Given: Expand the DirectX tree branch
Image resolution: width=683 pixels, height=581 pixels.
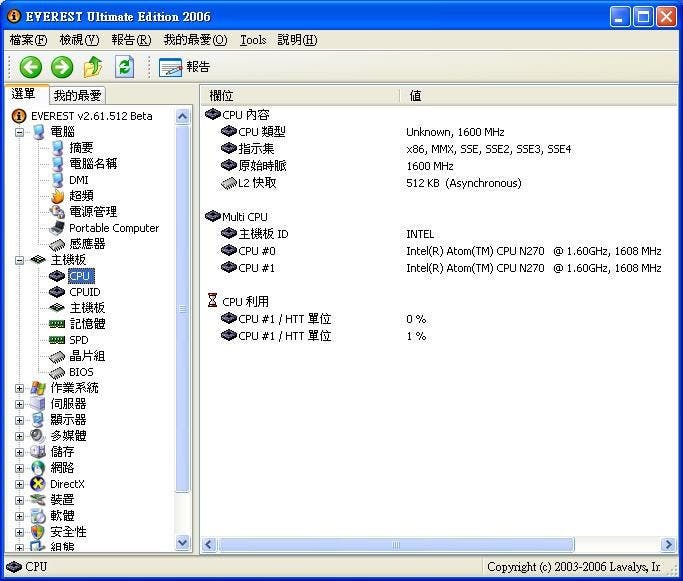Looking at the screenshot, I should point(20,484).
